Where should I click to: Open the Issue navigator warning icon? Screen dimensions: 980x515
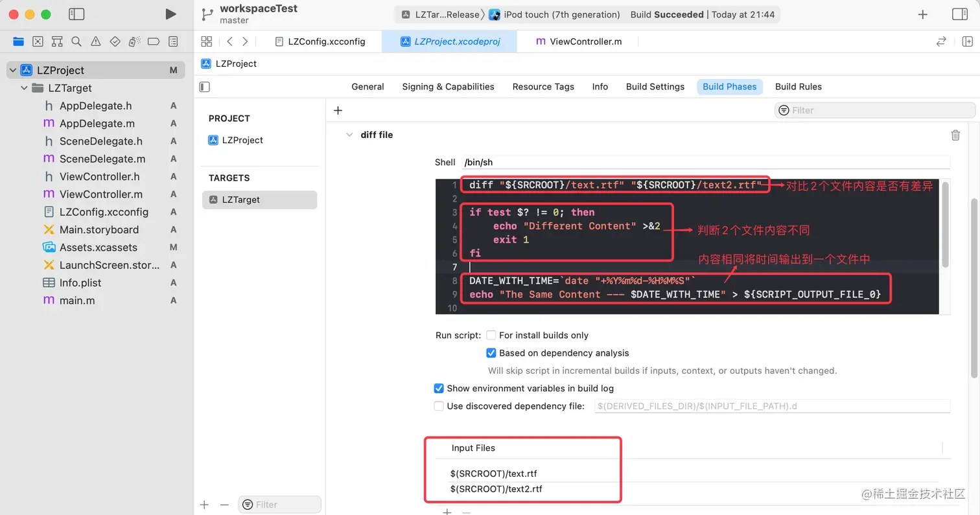[x=96, y=41]
